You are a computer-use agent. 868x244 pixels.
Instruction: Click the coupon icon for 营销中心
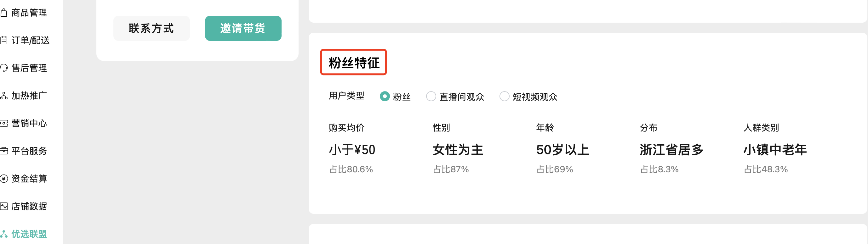4,124
